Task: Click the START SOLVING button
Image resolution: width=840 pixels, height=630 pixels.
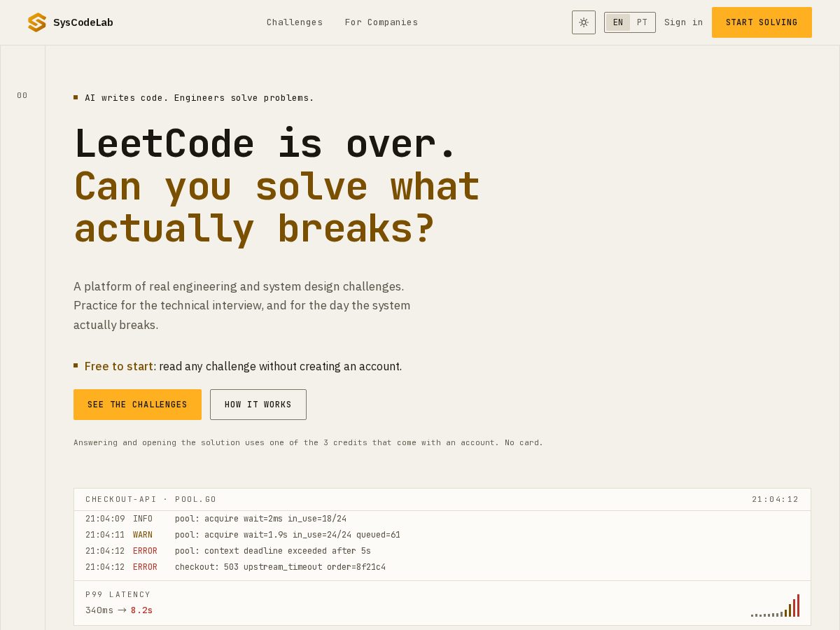Action: 762,22
